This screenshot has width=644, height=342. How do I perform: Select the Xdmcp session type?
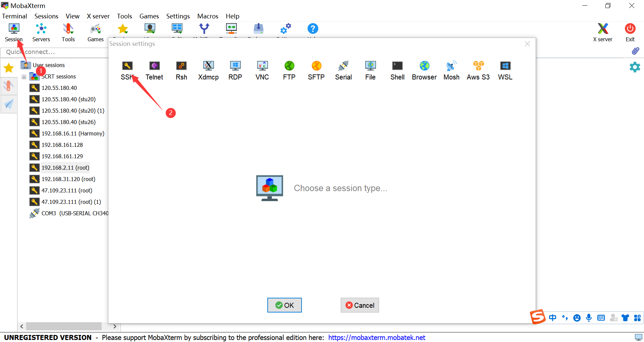[208, 71]
